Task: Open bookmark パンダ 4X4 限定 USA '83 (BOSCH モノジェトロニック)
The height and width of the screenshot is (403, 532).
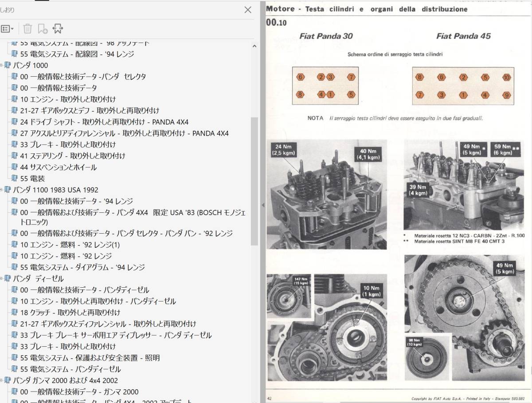Action: 133,217
